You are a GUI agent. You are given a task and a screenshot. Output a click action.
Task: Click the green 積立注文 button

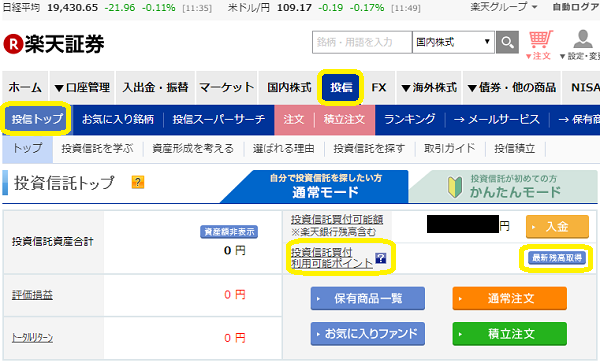pyautogui.click(x=510, y=334)
